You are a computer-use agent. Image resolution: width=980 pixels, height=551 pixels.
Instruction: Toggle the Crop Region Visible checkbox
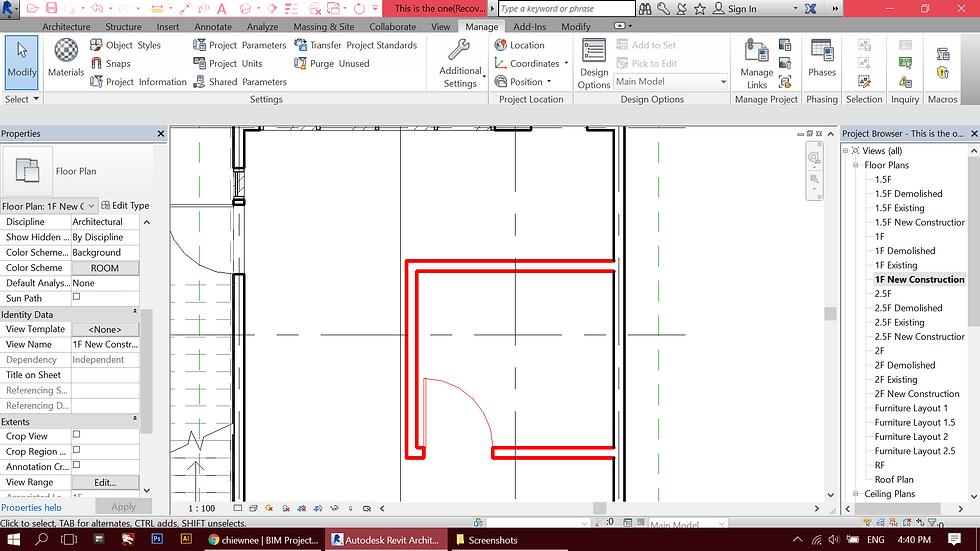[x=76, y=450]
